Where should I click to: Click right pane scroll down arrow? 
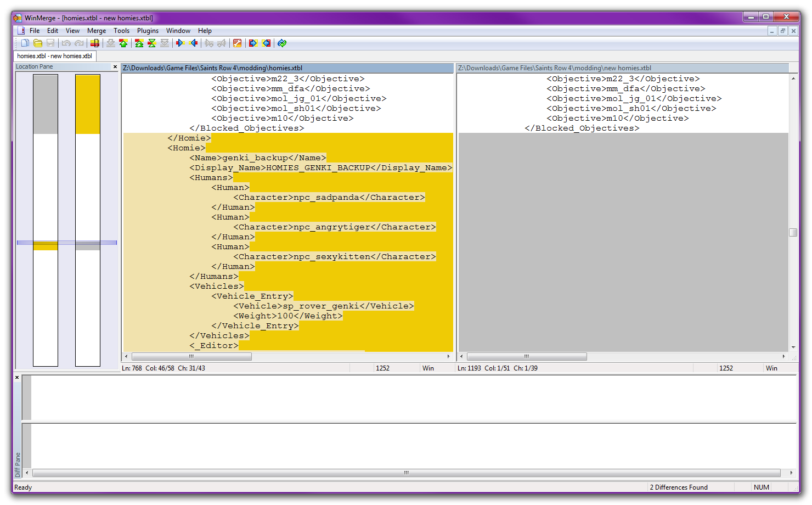click(793, 347)
